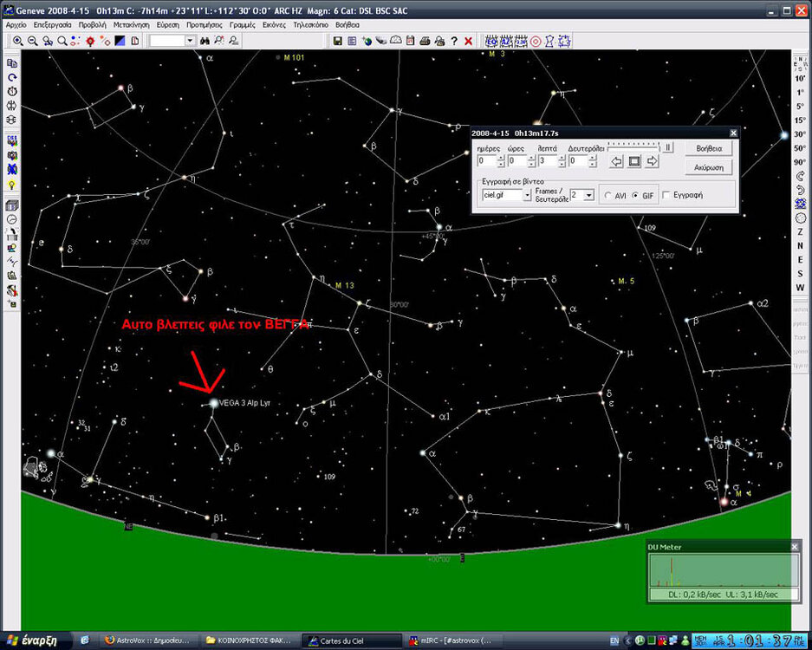Select the AVI radio button
Screen dimensions: 812x650
coord(607,195)
